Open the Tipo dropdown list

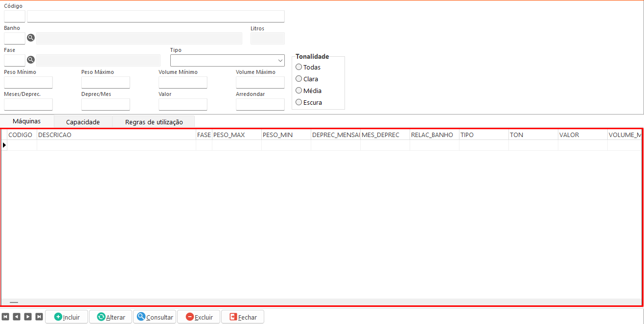pos(280,61)
